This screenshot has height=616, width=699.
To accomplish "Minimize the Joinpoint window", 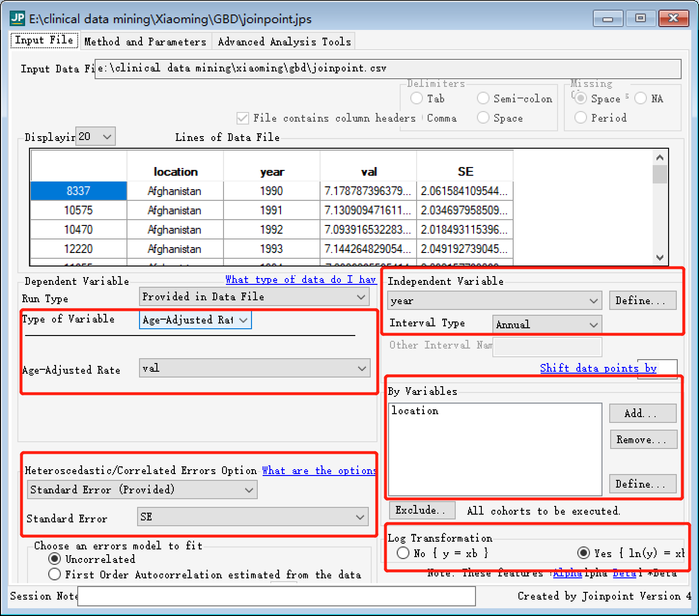I will (x=608, y=18).
